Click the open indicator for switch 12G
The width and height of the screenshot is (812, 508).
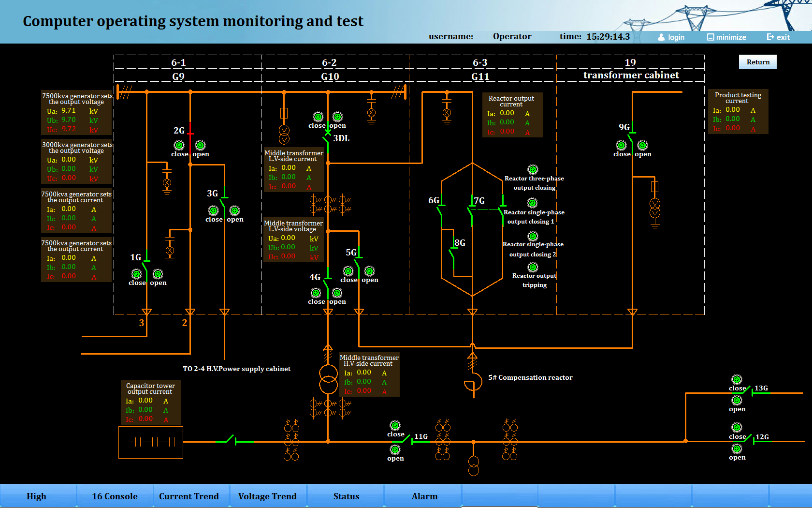737,449
